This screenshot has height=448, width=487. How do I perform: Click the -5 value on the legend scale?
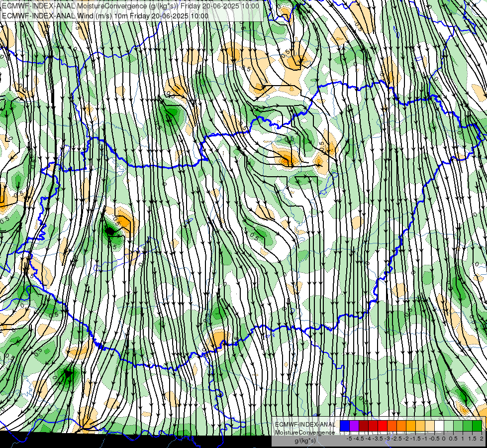(349, 439)
